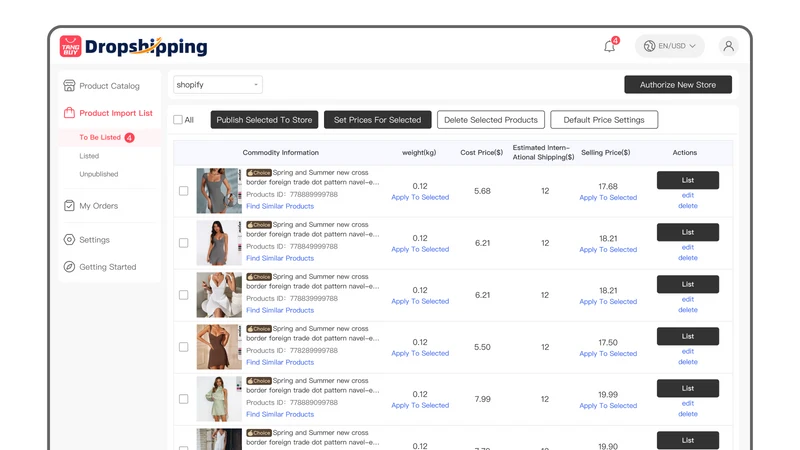Viewport: 800px width, 450px height.
Task: Open Product Catalog in sidebar
Action: coord(109,86)
